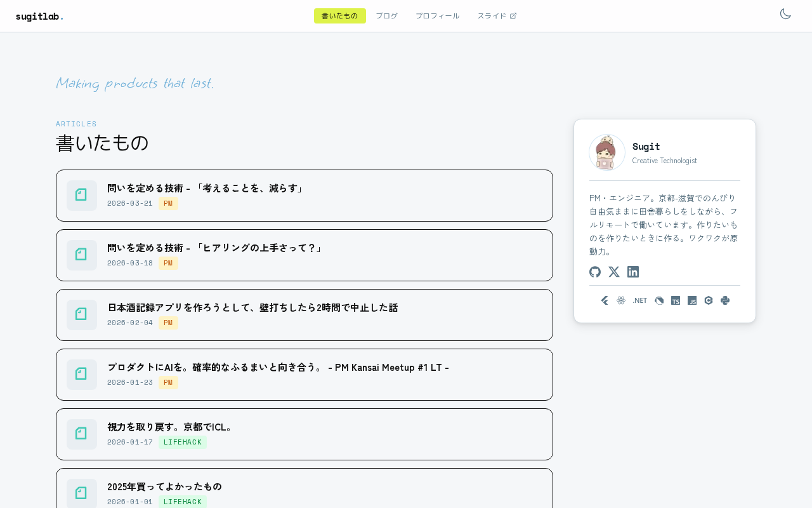Click the TypeScript TS icon

[676, 300]
